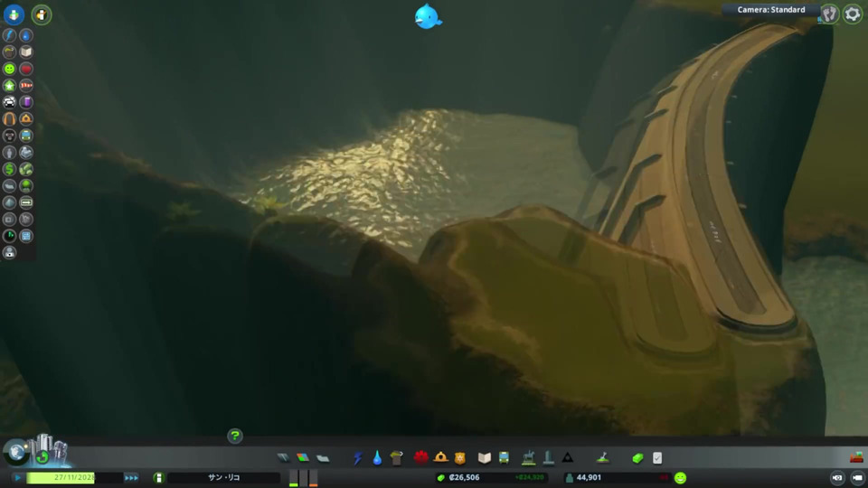Select the Zoning tool colored squares
The image size is (868, 488).
point(303,457)
